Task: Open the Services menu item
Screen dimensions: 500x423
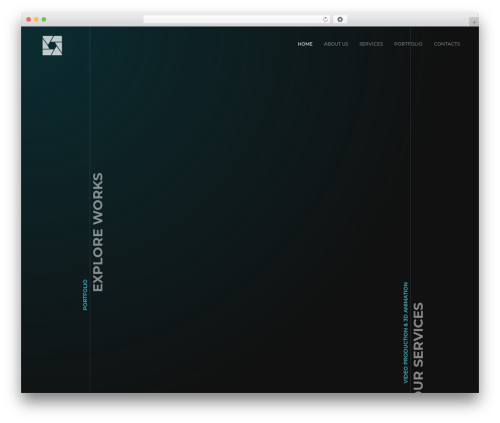Action: 371,44
